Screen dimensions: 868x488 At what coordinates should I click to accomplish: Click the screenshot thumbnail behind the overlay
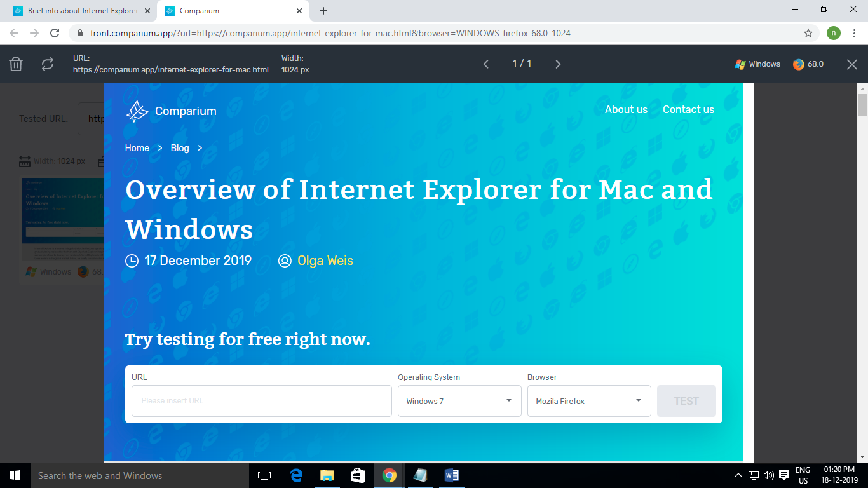pyautogui.click(x=63, y=219)
